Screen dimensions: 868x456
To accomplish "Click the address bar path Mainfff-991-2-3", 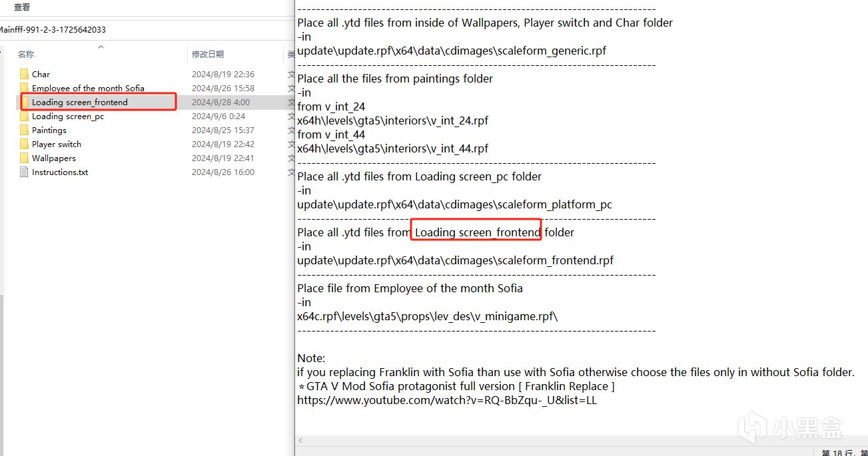I will point(53,30).
